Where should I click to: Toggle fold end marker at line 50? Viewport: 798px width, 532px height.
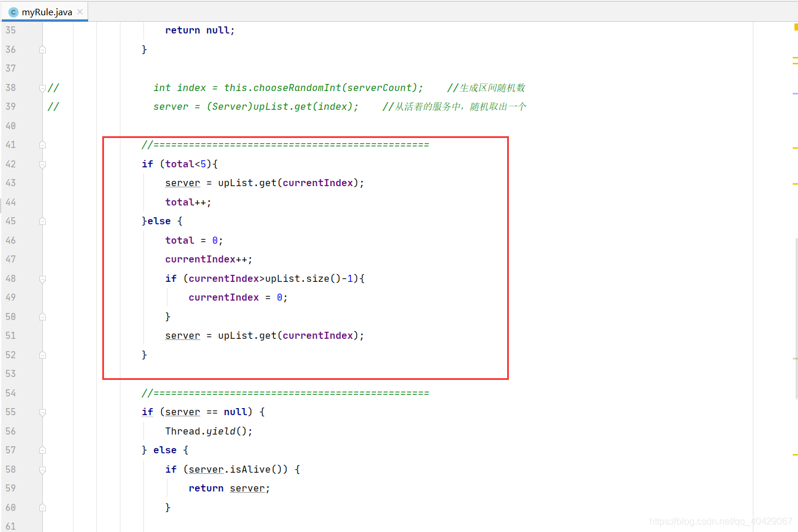tap(42, 317)
